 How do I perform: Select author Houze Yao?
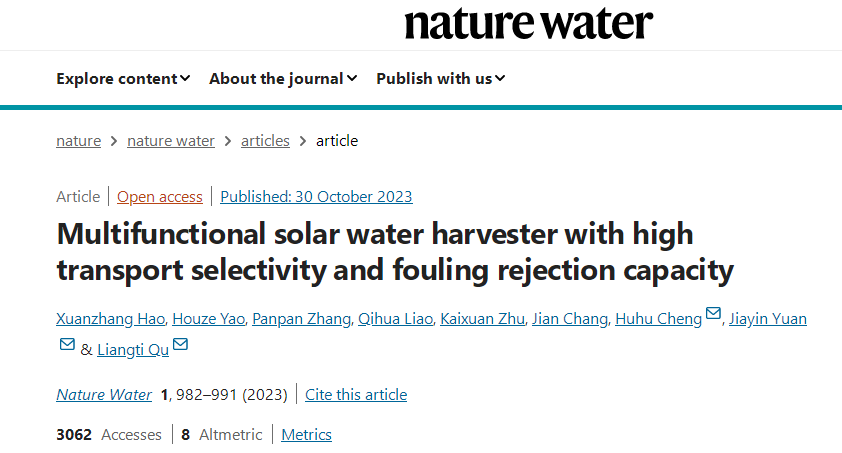coord(208,319)
